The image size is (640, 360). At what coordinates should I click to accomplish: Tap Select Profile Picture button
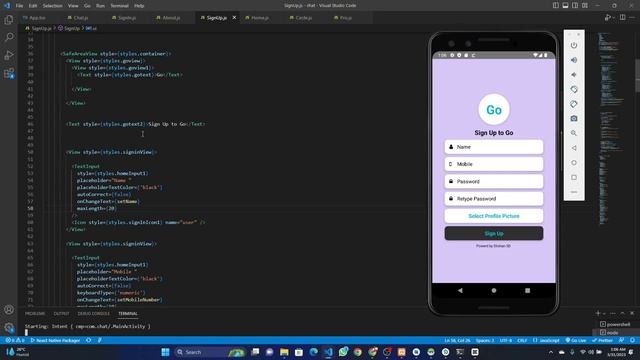tap(494, 216)
